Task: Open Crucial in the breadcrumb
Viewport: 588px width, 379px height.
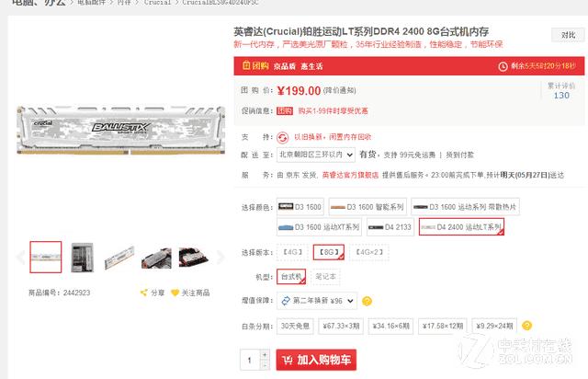Action: (157, 2)
